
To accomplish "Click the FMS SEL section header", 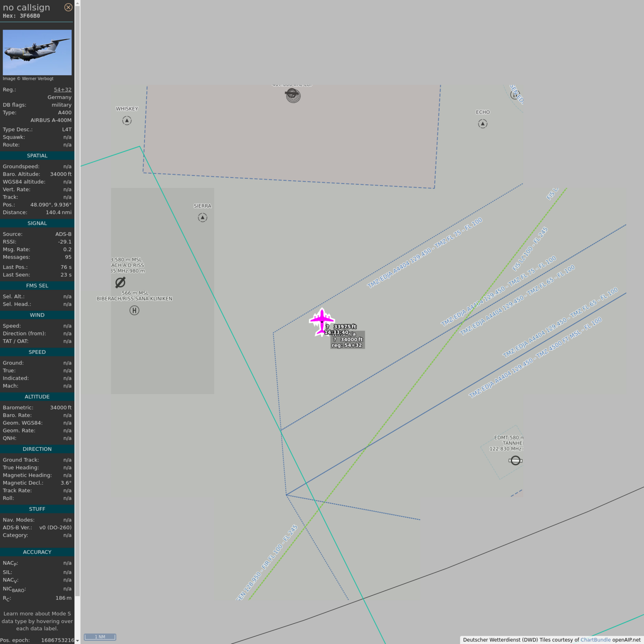I will [37, 285].
